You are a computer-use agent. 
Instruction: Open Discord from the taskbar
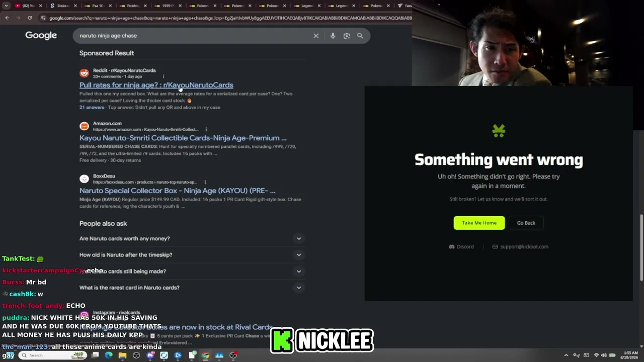click(x=150, y=355)
